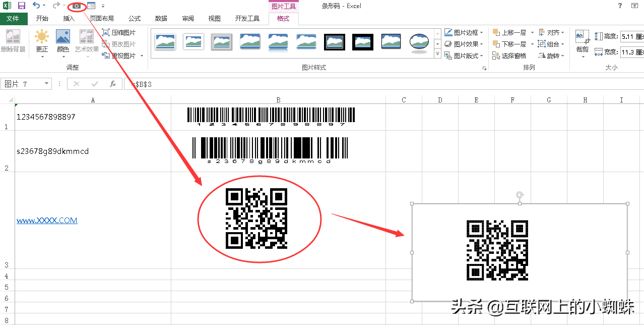This screenshot has width=644, height=325.
Task: Select column B header
Action: tap(278, 100)
